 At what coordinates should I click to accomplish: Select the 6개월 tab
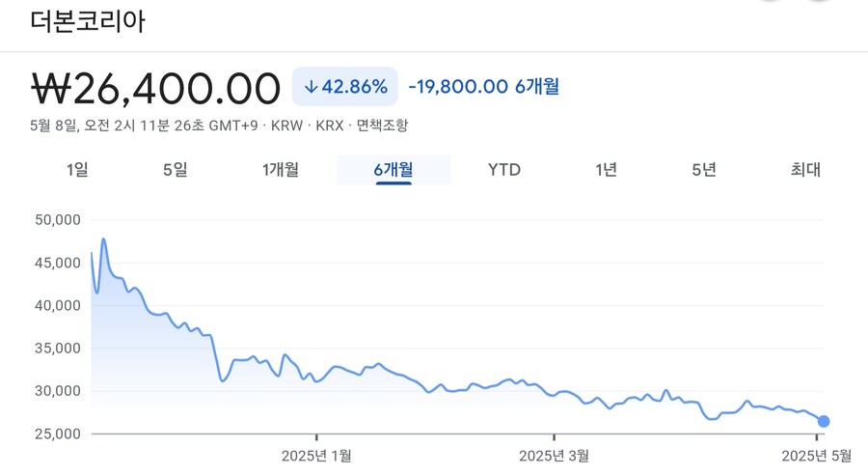(x=393, y=170)
